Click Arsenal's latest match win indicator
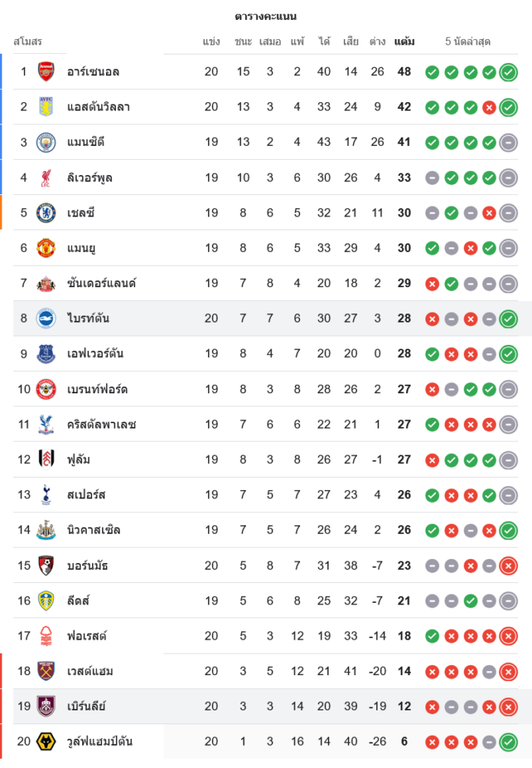This screenshot has width=532, height=768. (508, 72)
